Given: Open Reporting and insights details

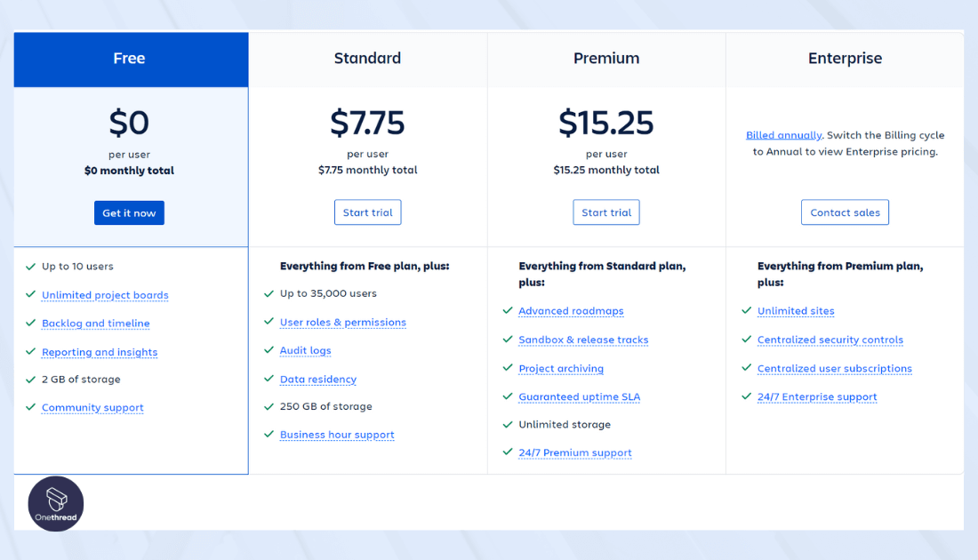Looking at the screenshot, I should [99, 352].
